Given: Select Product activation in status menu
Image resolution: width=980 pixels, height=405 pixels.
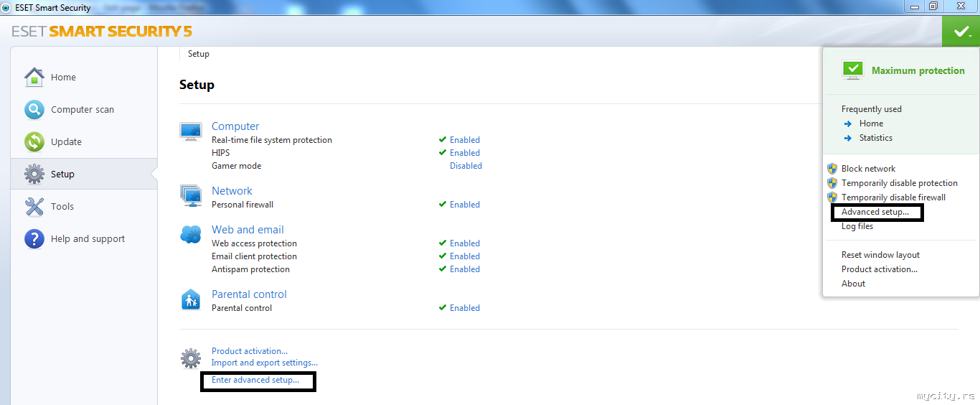Looking at the screenshot, I should pyautogui.click(x=880, y=269).
